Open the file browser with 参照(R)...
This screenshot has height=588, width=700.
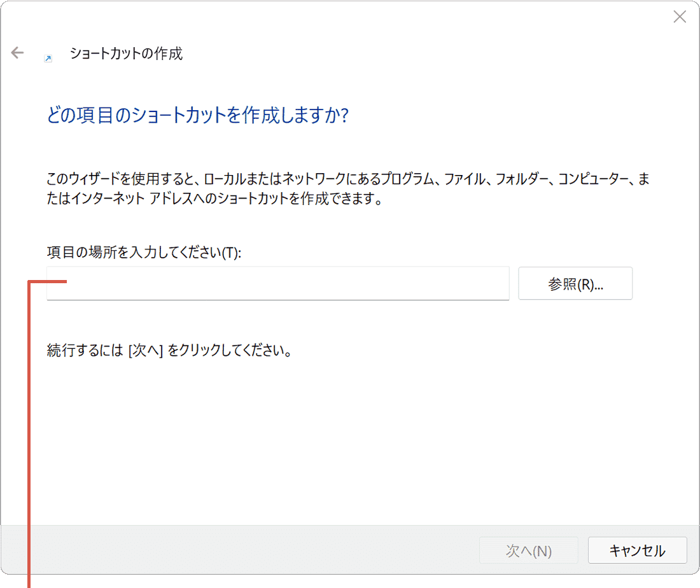575,283
